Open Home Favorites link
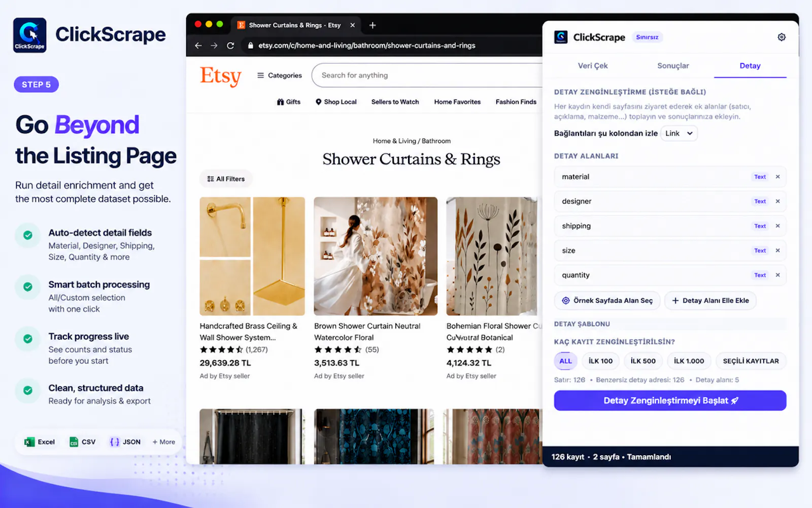 click(457, 102)
